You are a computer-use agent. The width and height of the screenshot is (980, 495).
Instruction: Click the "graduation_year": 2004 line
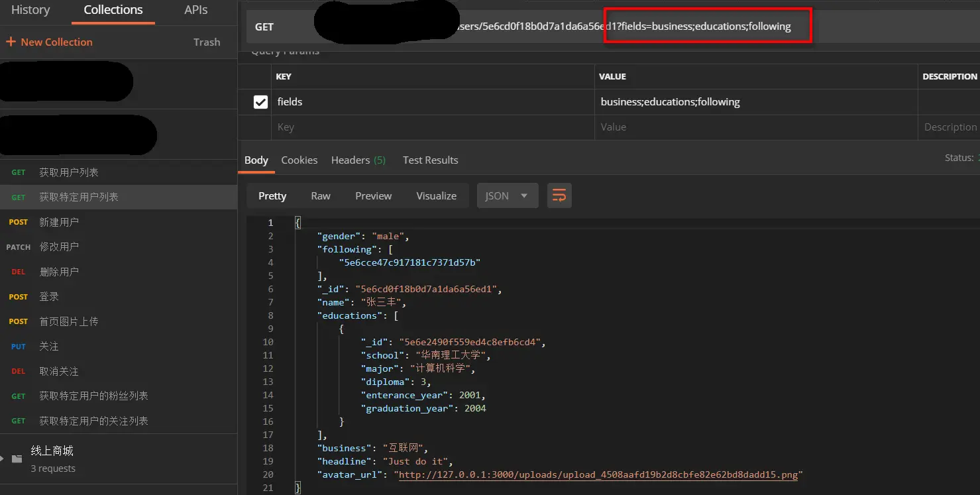tap(423, 408)
